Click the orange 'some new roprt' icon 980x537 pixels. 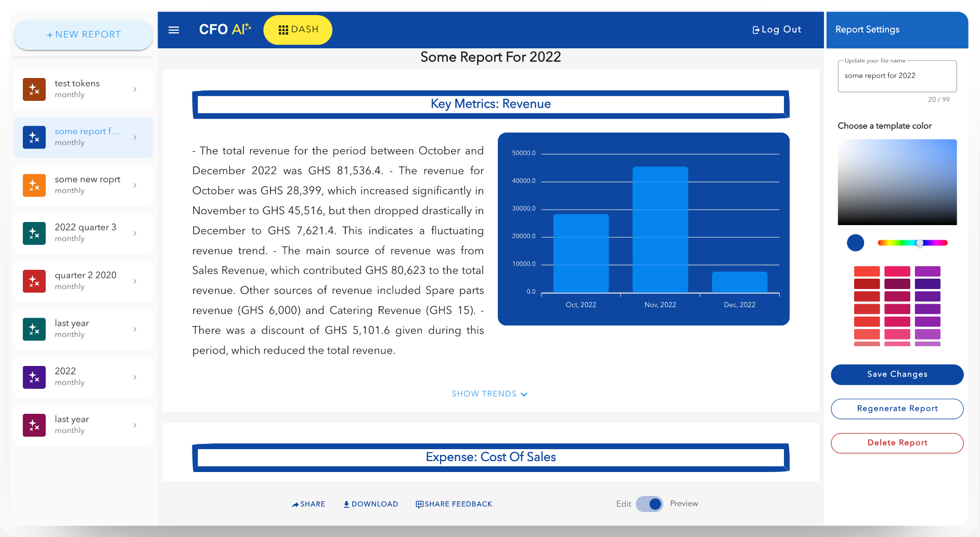pos(34,185)
